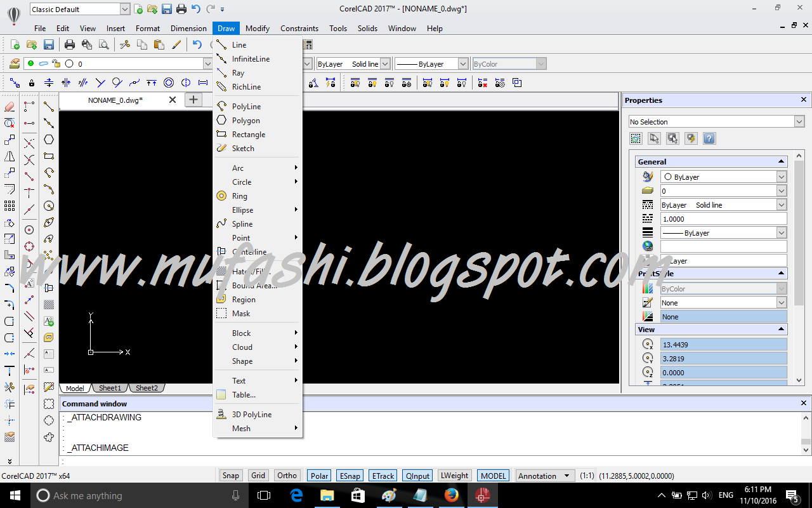
Task: Open the Layers Manager icon
Action: click(15, 63)
